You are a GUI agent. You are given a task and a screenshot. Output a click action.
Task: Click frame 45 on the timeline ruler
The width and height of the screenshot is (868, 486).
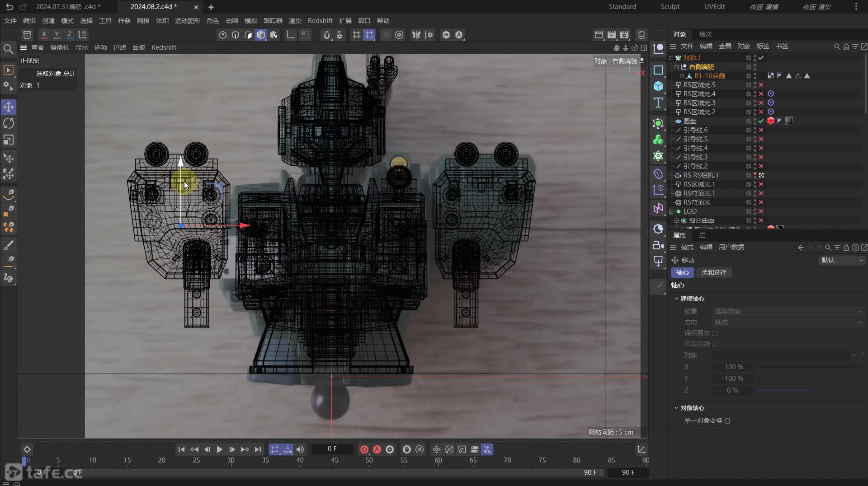click(335, 460)
